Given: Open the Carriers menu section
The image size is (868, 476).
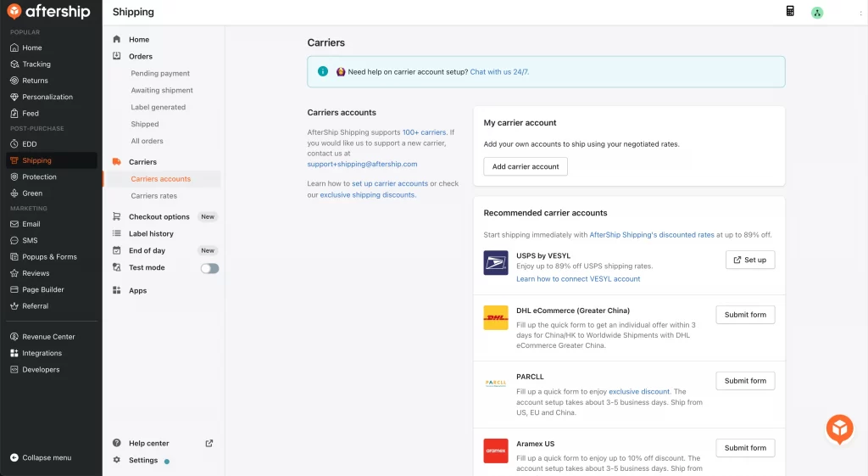Looking at the screenshot, I should [142, 162].
